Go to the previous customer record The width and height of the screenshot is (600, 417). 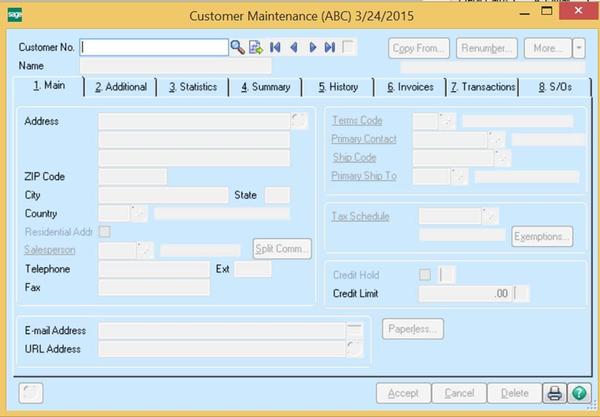pos(293,47)
